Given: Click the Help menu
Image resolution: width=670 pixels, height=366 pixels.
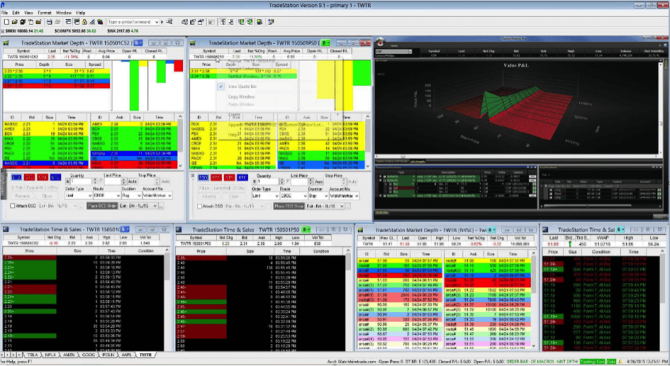Looking at the screenshot, I should [80, 13].
